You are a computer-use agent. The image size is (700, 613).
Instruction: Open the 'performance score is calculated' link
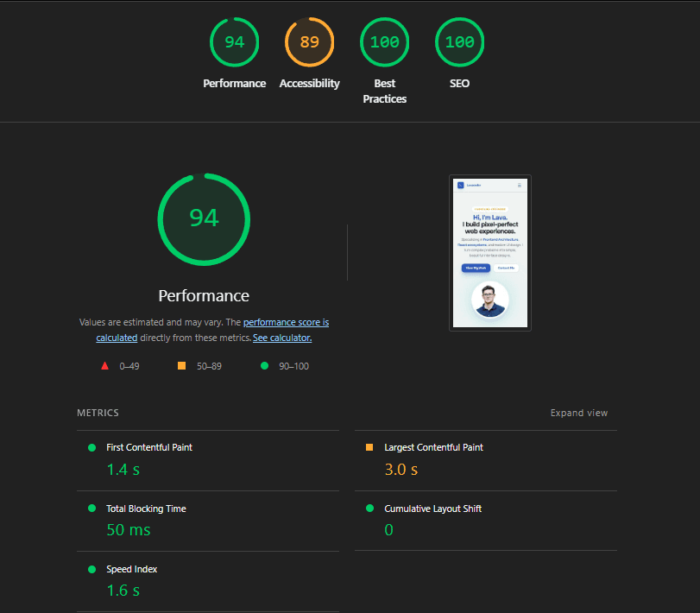(286, 322)
